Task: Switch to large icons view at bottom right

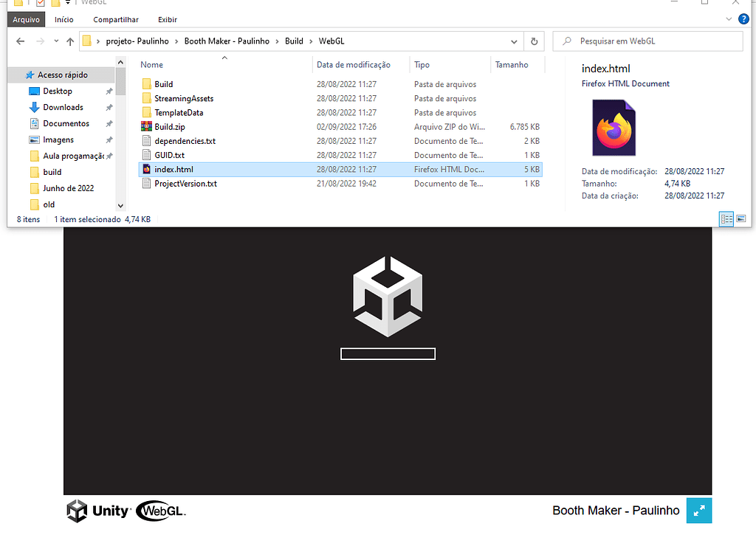Action: pyautogui.click(x=741, y=219)
